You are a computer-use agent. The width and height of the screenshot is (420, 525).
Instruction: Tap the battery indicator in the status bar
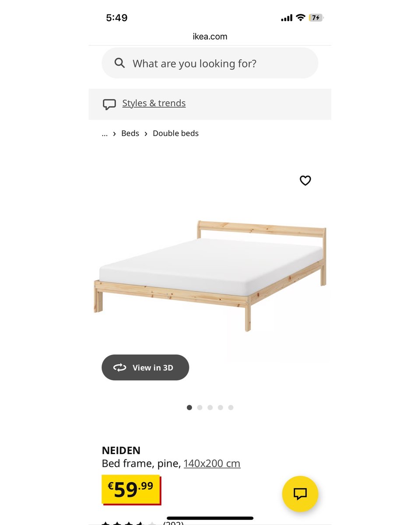[x=315, y=17]
